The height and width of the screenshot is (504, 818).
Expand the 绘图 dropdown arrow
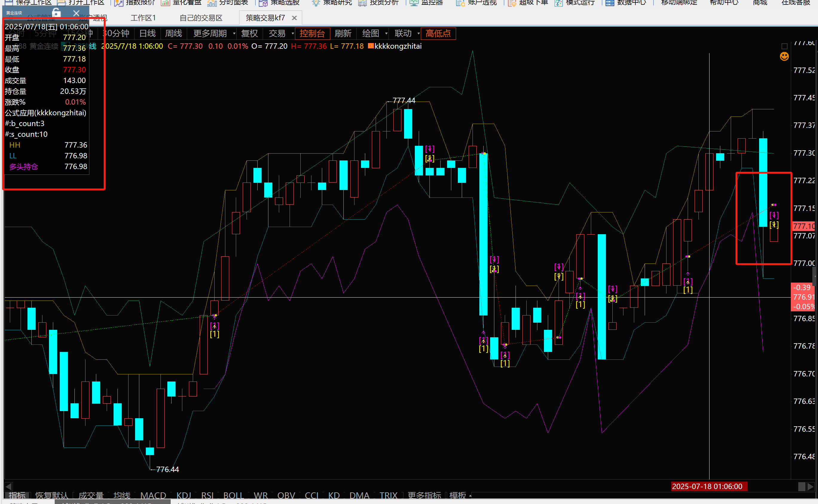pos(386,33)
